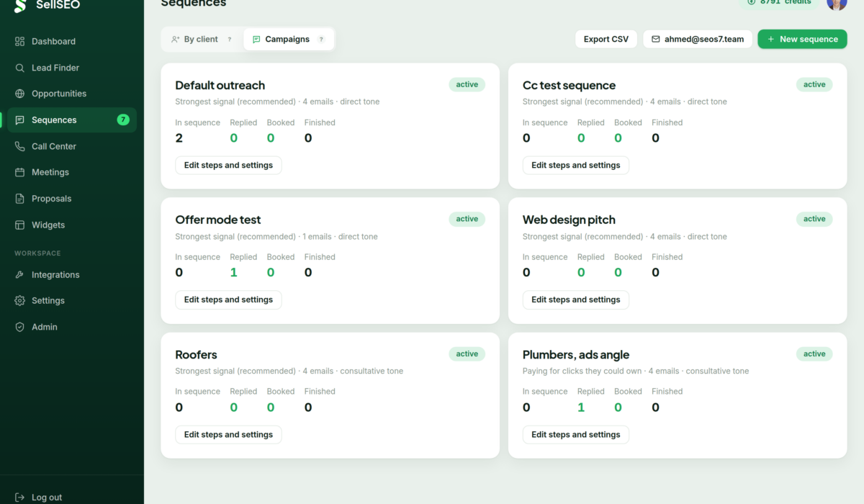Image resolution: width=864 pixels, height=504 pixels.
Task: Click In sequence count 2 on Default outreach
Action: click(x=179, y=138)
